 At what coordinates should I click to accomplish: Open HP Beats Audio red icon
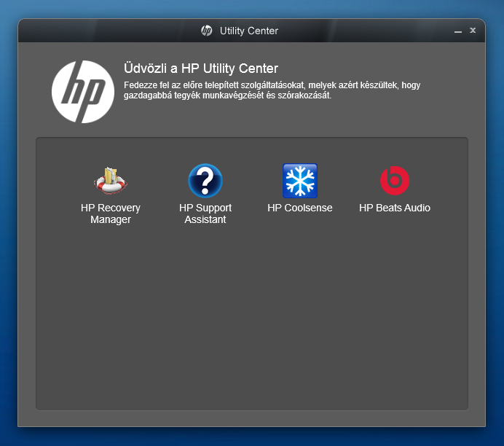point(395,181)
